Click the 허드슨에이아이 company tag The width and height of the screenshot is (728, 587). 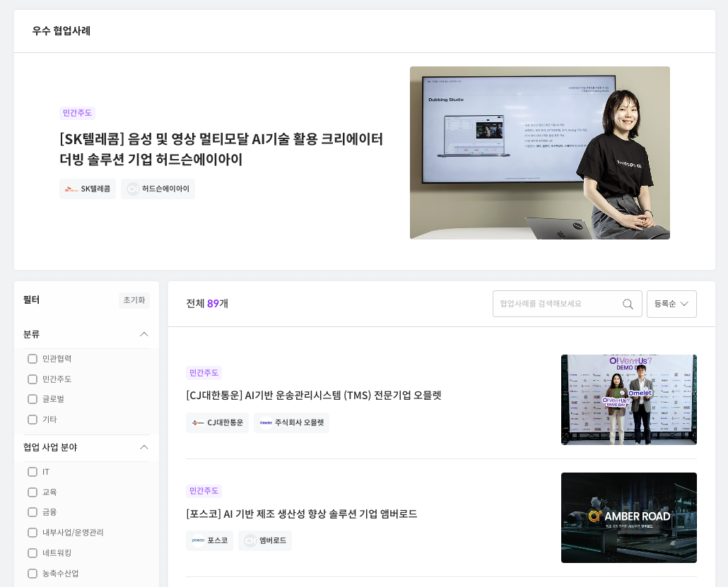tap(158, 189)
